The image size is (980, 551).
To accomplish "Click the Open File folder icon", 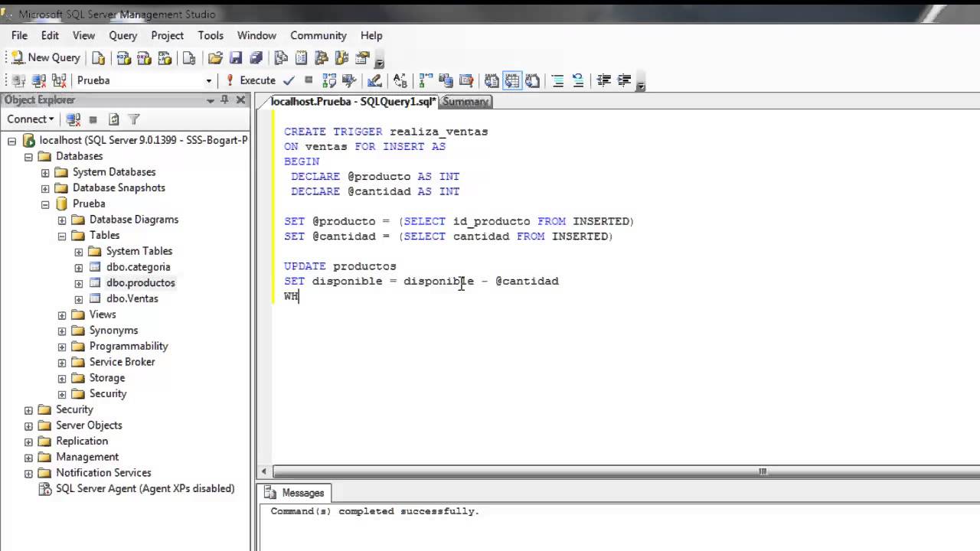I will 215,58.
